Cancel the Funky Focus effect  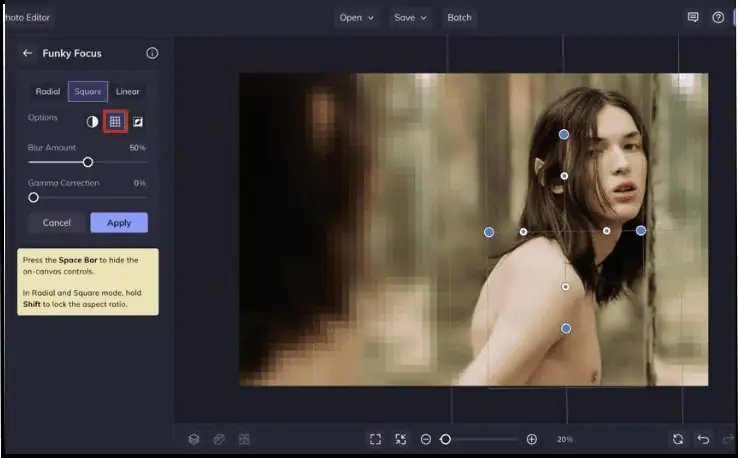tap(57, 223)
